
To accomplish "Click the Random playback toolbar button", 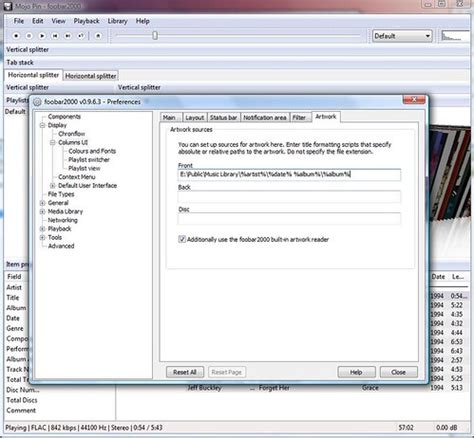I will pyautogui.click(x=81, y=36).
